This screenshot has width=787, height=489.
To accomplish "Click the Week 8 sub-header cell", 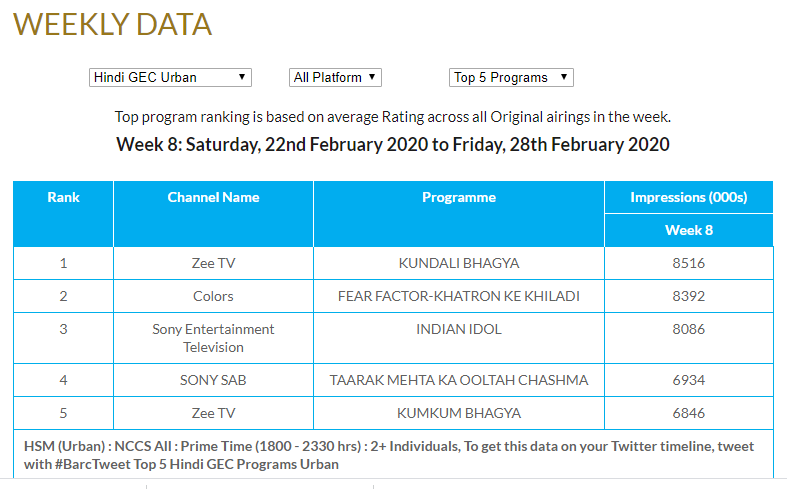I will tap(689, 230).
